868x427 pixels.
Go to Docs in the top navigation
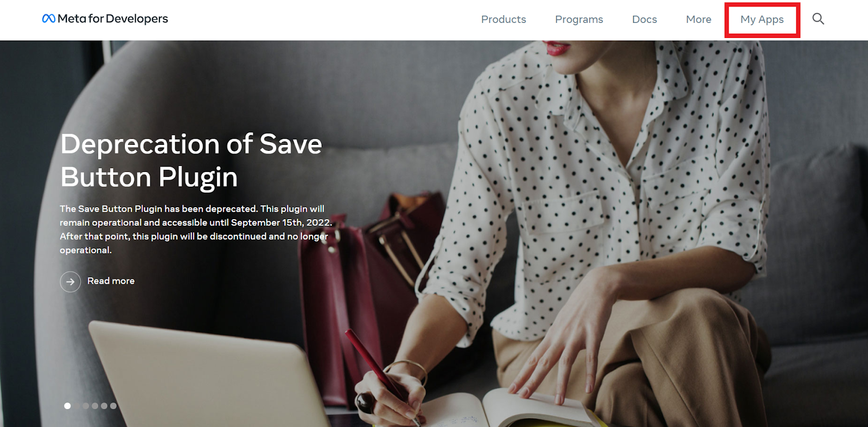coord(644,20)
